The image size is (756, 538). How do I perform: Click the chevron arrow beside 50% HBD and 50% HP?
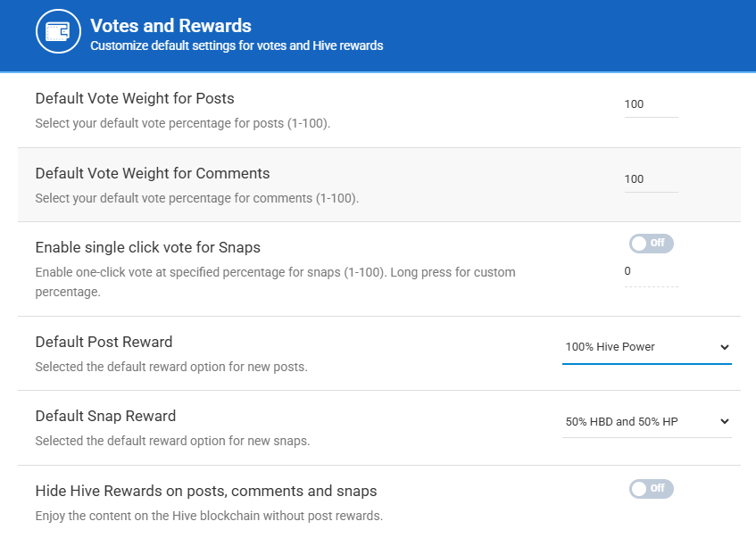(724, 421)
